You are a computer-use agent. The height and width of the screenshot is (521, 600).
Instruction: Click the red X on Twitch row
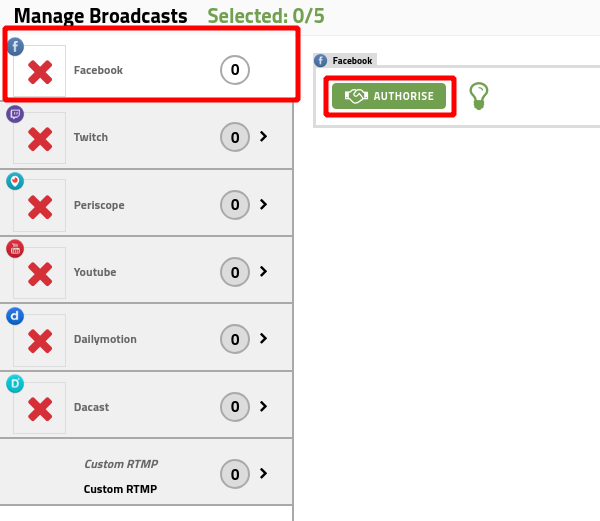(40, 139)
